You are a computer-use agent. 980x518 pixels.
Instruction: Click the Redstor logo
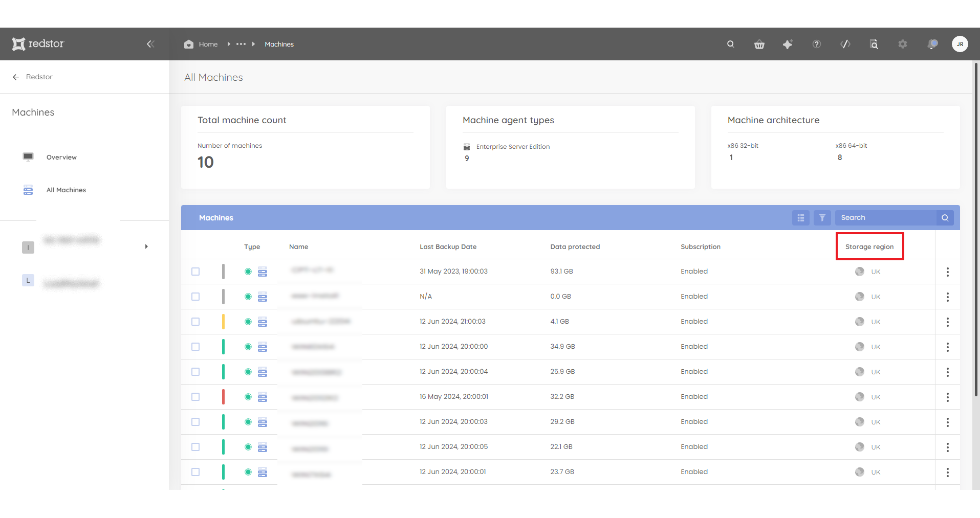pos(38,44)
